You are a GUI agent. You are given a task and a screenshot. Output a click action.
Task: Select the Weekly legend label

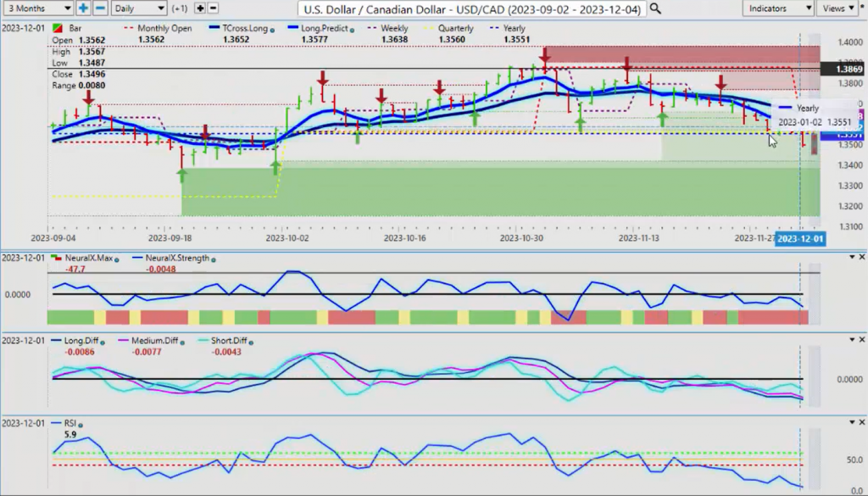(394, 28)
